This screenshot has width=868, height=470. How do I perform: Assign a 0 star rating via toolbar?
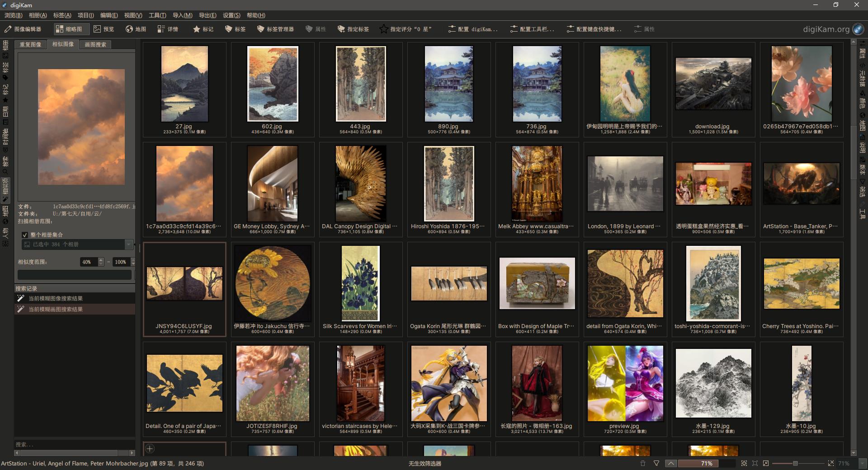point(406,29)
